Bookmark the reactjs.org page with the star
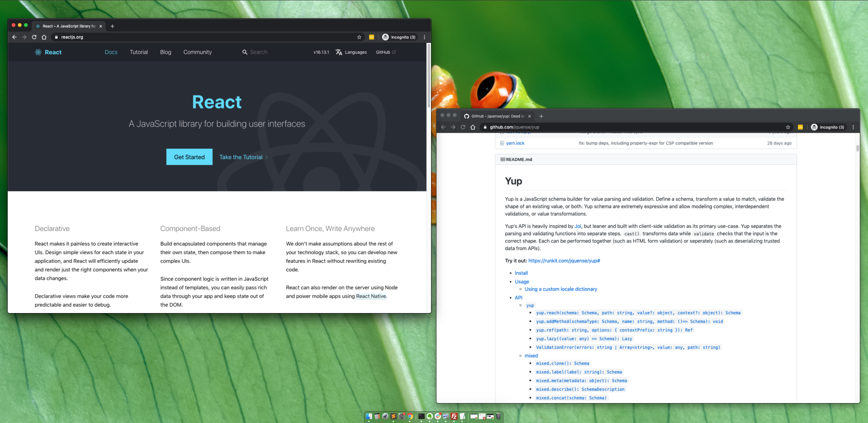868x423 pixels. pyautogui.click(x=359, y=37)
